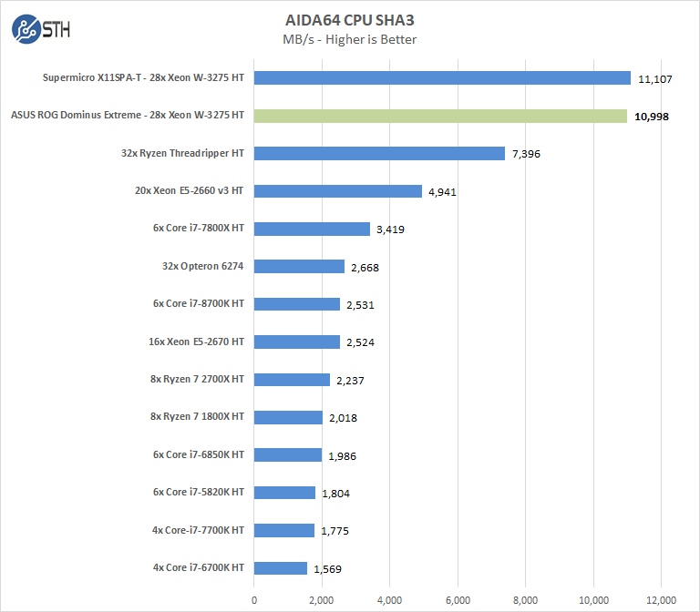The height and width of the screenshot is (612, 700).
Task: Click the 2,524 data value
Action: [361, 342]
